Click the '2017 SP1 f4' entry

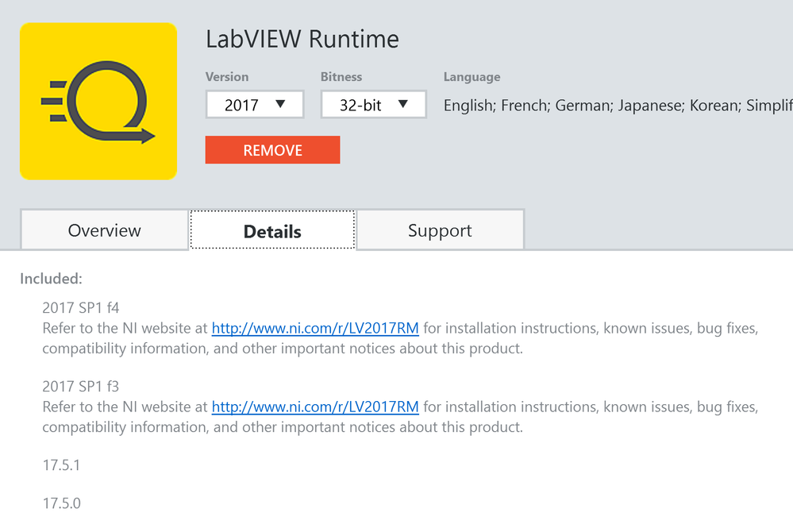81,307
